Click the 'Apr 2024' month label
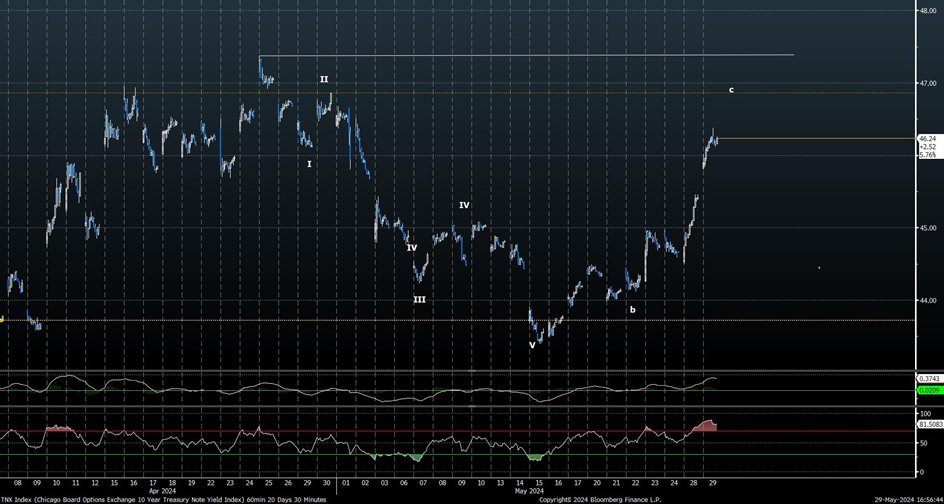 tap(162, 491)
